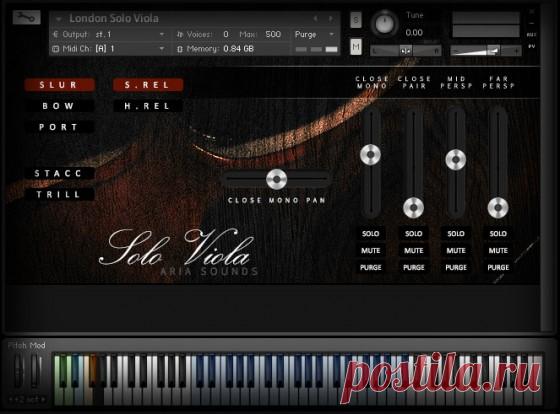The image size is (560, 414).
Task: Click the volume plus button
Action: (516, 52)
